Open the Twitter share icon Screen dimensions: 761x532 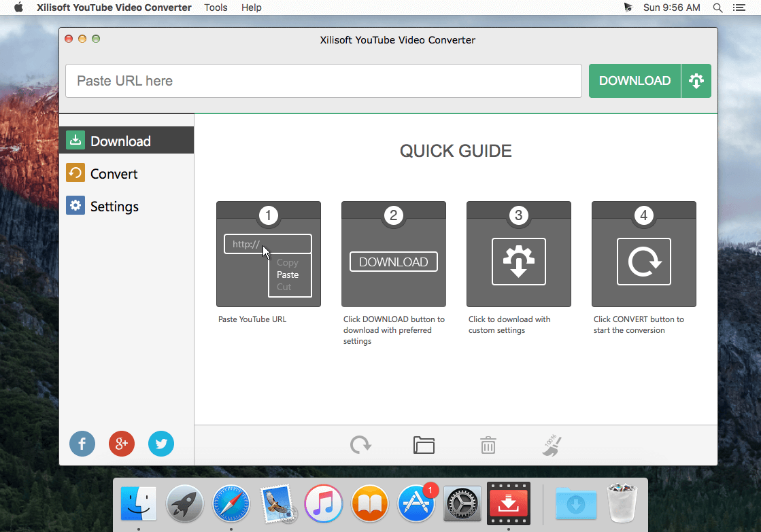(161, 444)
